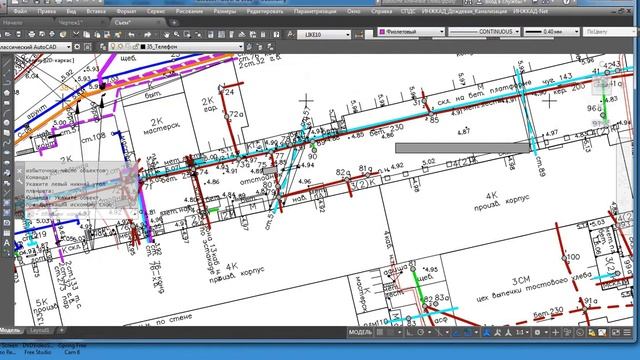Click the Paste toolbar icon
The height and width of the screenshot is (360, 640).
97,35
